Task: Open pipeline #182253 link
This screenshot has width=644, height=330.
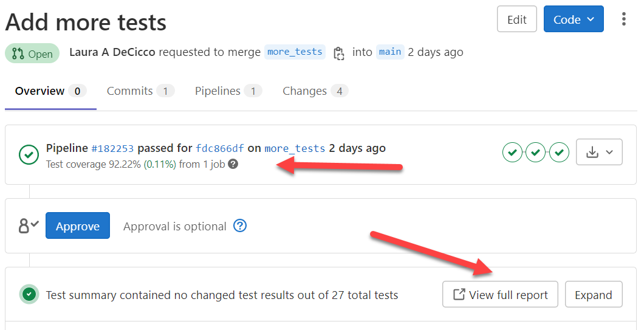Action: click(x=112, y=148)
